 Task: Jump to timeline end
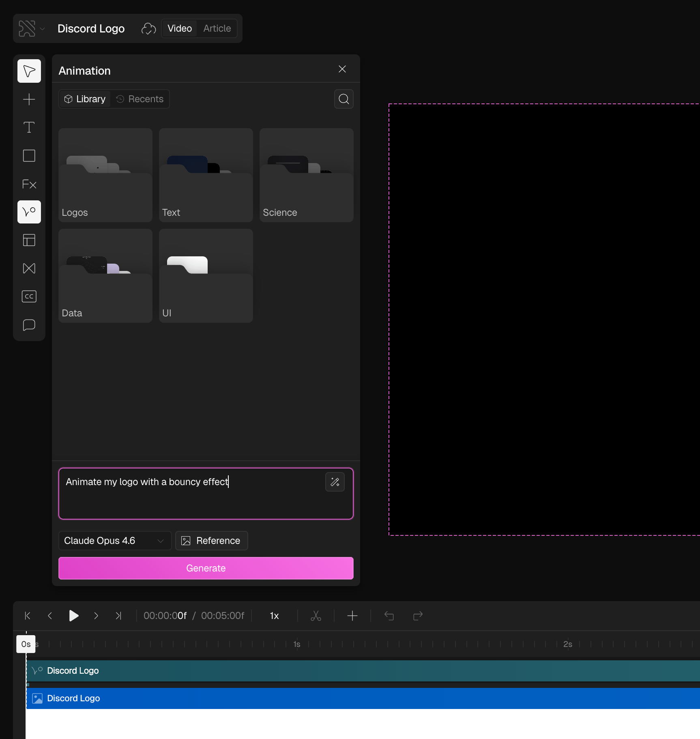pyautogui.click(x=118, y=616)
